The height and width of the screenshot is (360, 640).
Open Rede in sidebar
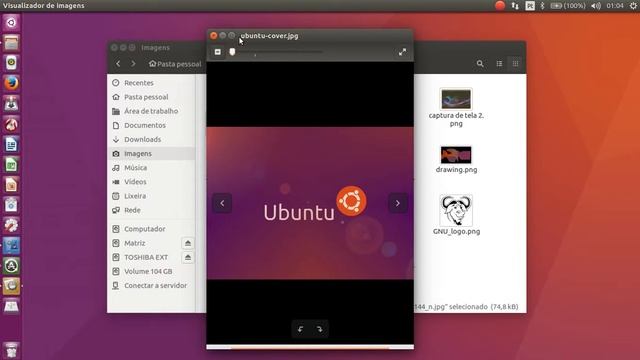pyautogui.click(x=151, y=210)
